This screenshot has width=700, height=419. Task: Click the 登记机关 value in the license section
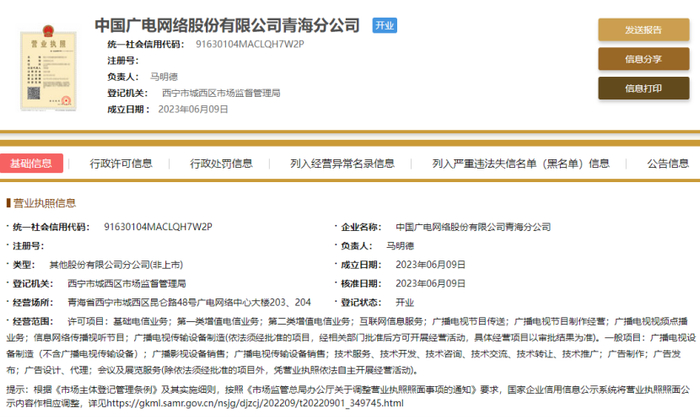(126, 284)
